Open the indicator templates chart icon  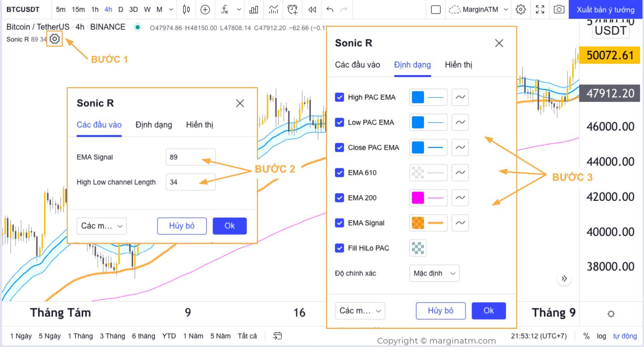point(273,9)
